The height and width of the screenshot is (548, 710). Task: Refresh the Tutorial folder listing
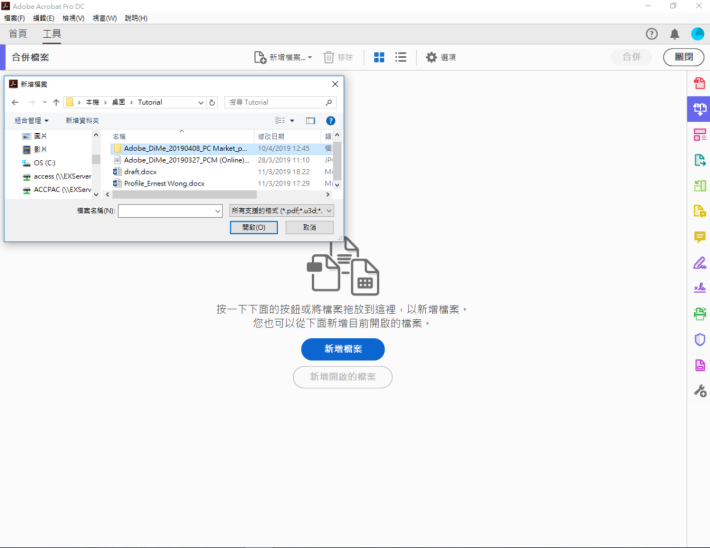coord(212,102)
